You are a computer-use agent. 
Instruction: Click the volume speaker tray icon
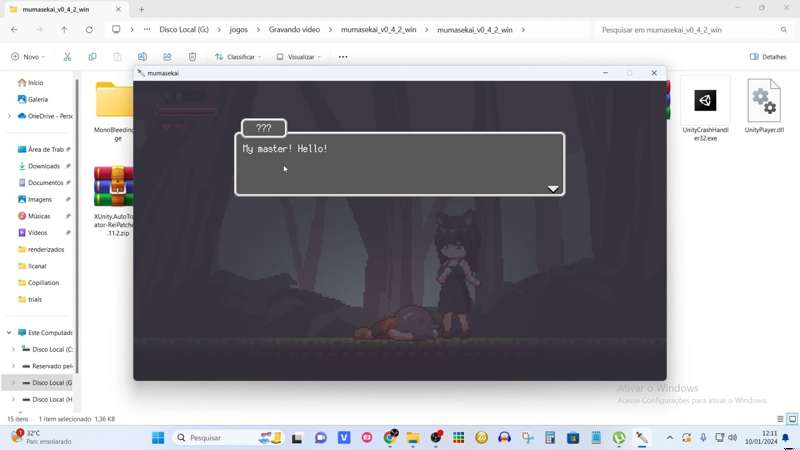(x=733, y=437)
